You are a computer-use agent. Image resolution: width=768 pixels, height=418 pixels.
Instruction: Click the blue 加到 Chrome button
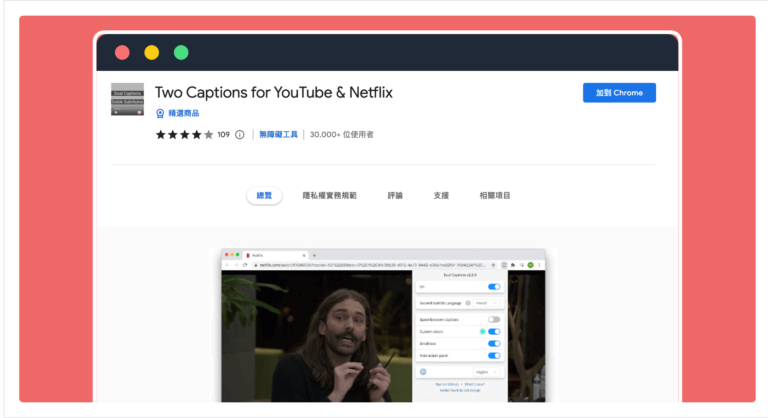(x=619, y=93)
